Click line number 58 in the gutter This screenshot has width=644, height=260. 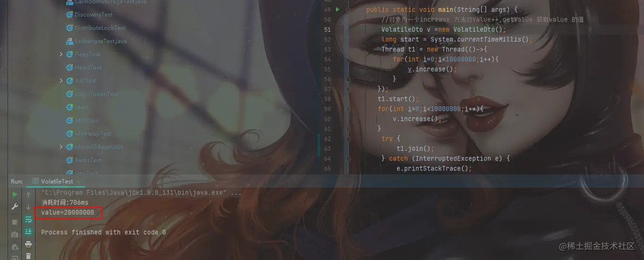[x=327, y=99]
